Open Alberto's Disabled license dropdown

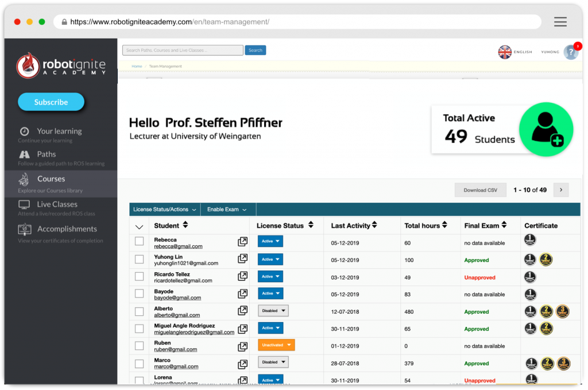coord(273,311)
